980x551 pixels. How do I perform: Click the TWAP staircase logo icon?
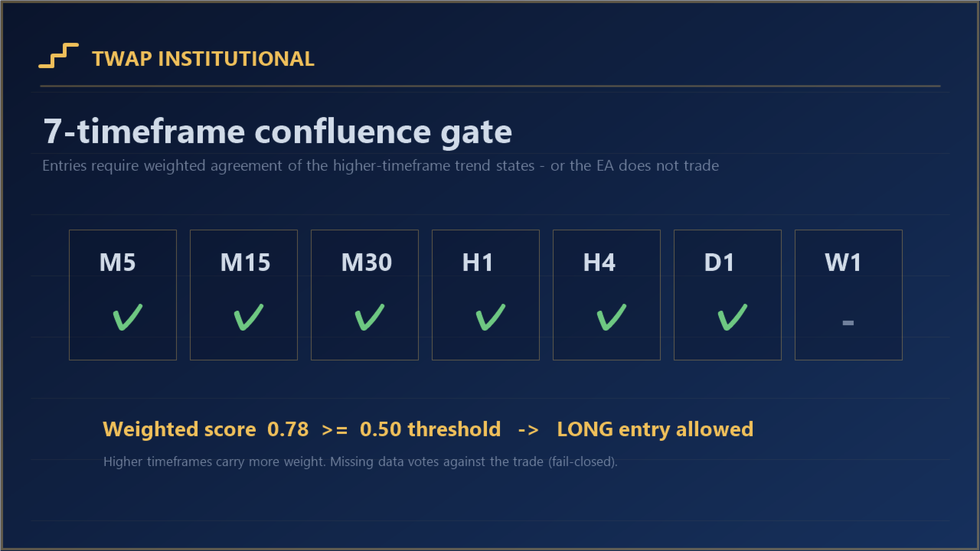[59, 56]
